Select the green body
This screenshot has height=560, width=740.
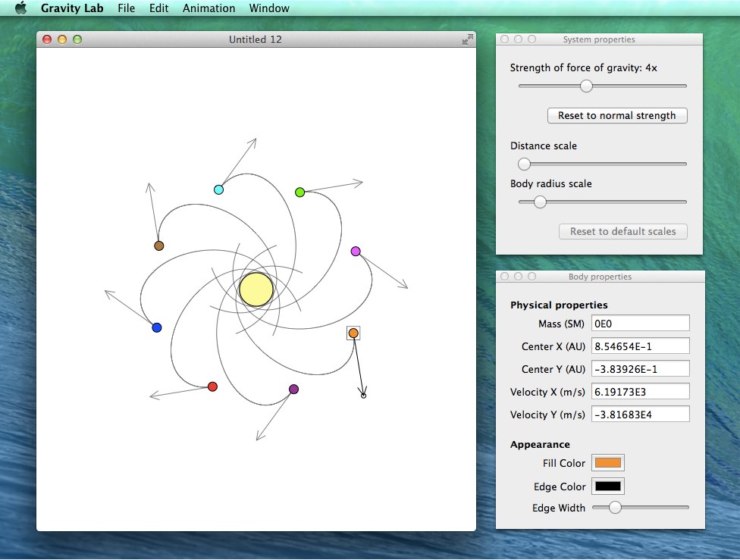[x=299, y=192]
